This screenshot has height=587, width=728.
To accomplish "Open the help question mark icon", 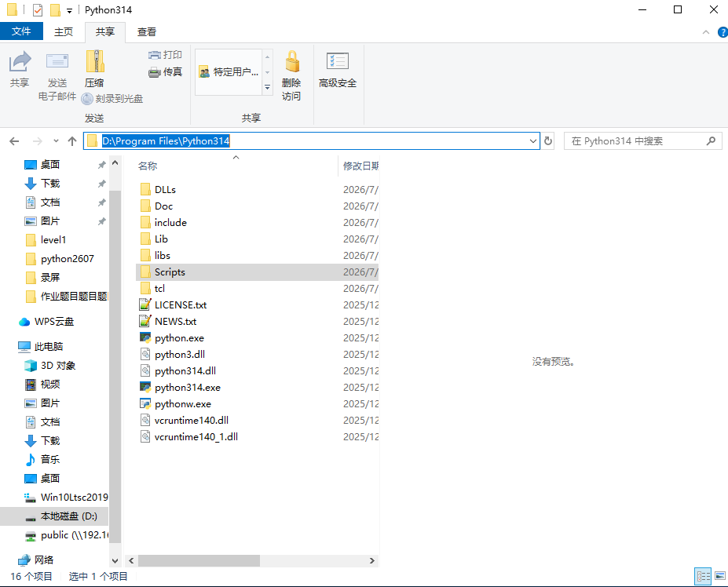I will [x=723, y=32].
